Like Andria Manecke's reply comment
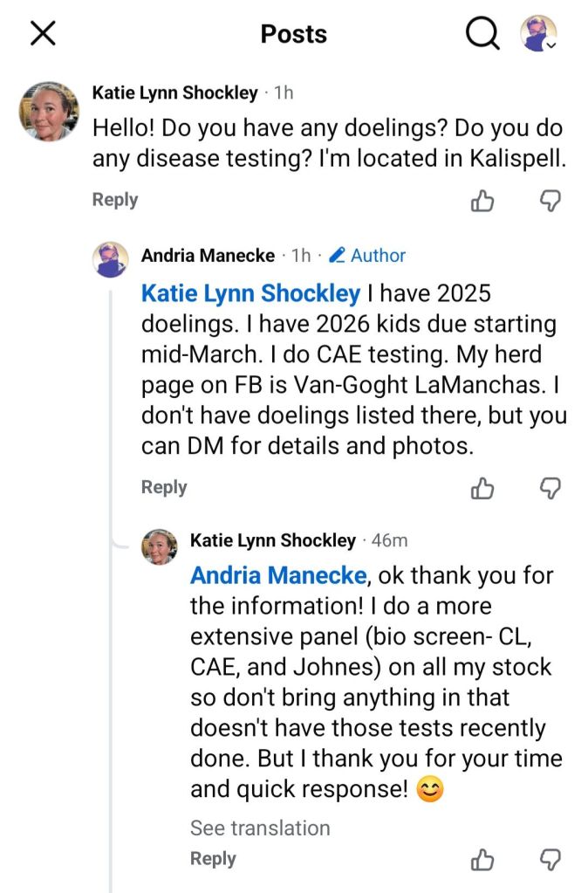 pyautogui.click(x=482, y=488)
